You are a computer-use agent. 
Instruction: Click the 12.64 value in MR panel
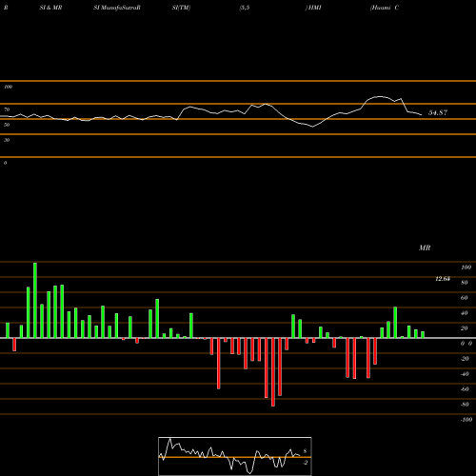443,279
